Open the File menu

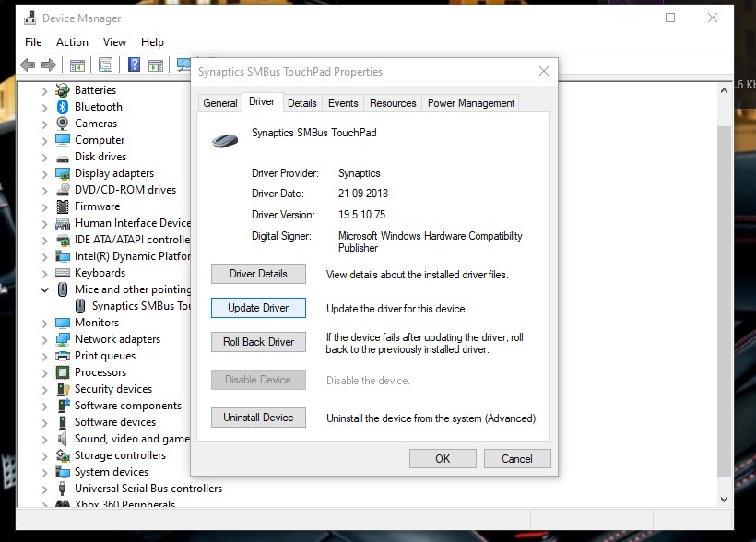pyautogui.click(x=33, y=42)
